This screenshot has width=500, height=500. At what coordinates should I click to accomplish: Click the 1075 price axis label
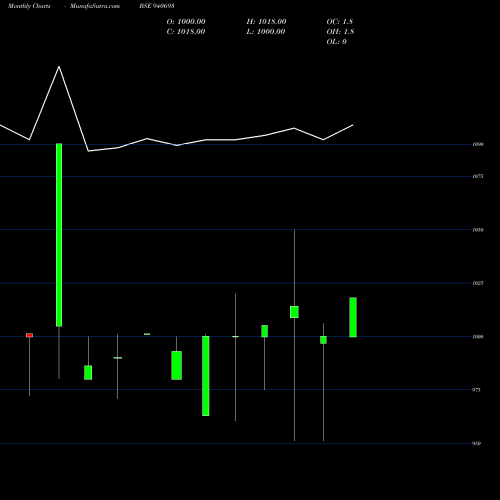pos(478,176)
